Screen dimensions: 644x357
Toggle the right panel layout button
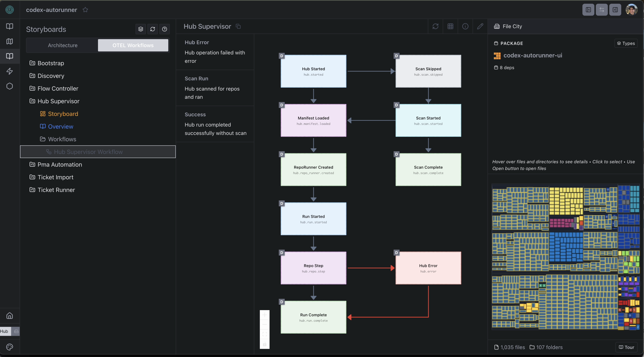[615, 10]
